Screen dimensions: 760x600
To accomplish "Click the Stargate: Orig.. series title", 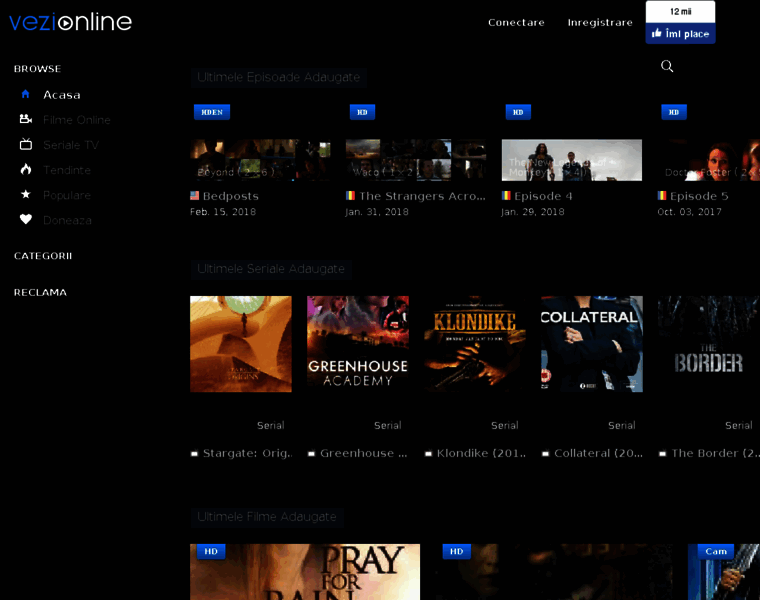I will (248, 453).
